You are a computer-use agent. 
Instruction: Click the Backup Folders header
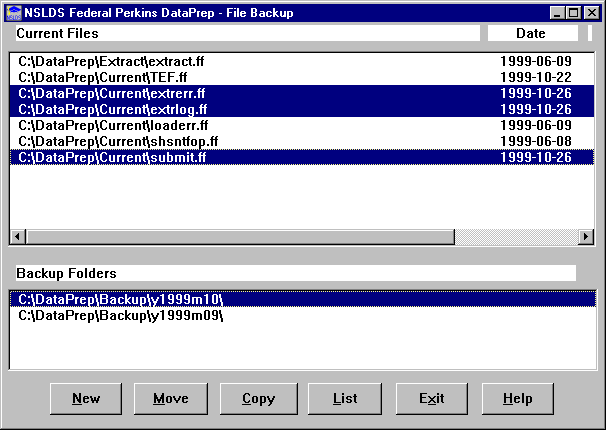click(x=296, y=273)
